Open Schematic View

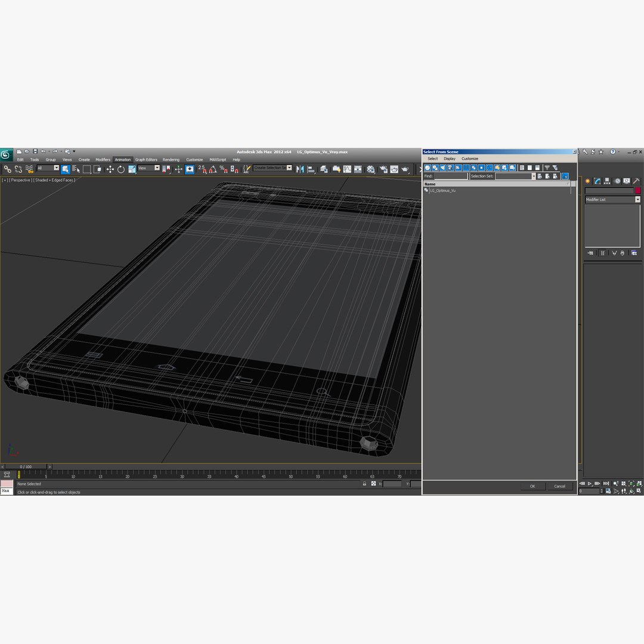(358, 169)
